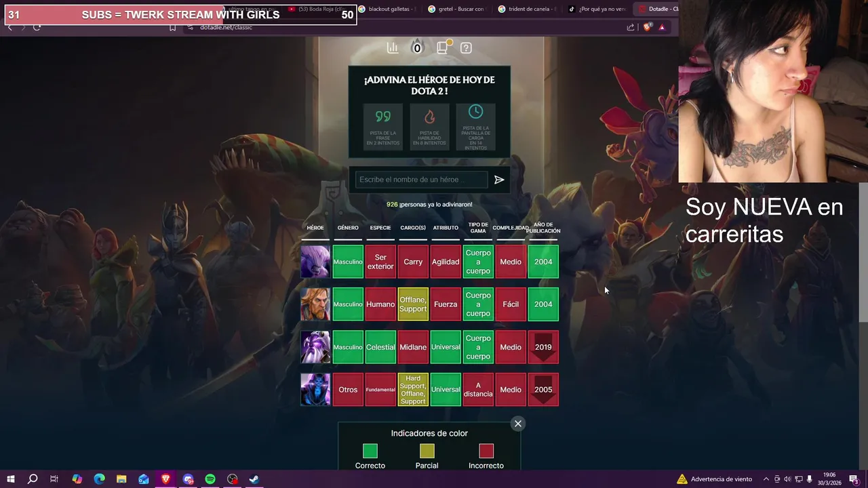Image resolution: width=868 pixels, height=488 pixels.
Task: Click the volume speaker tray icon
Action: point(787,479)
